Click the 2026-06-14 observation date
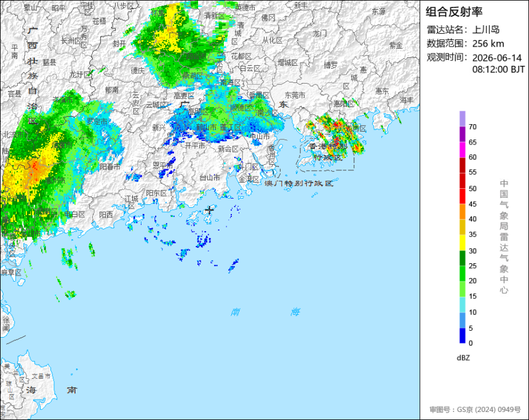 click(x=496, y=58)
